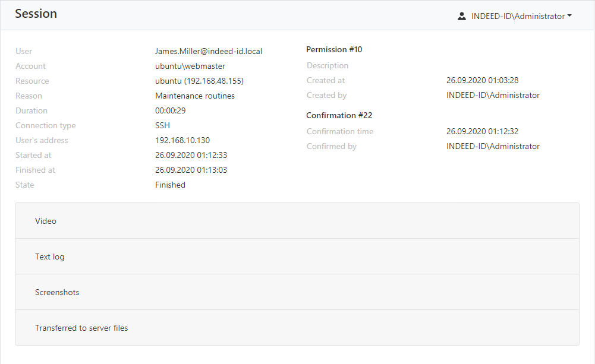Click the caret arrow beside Administrator

[569, 16]
